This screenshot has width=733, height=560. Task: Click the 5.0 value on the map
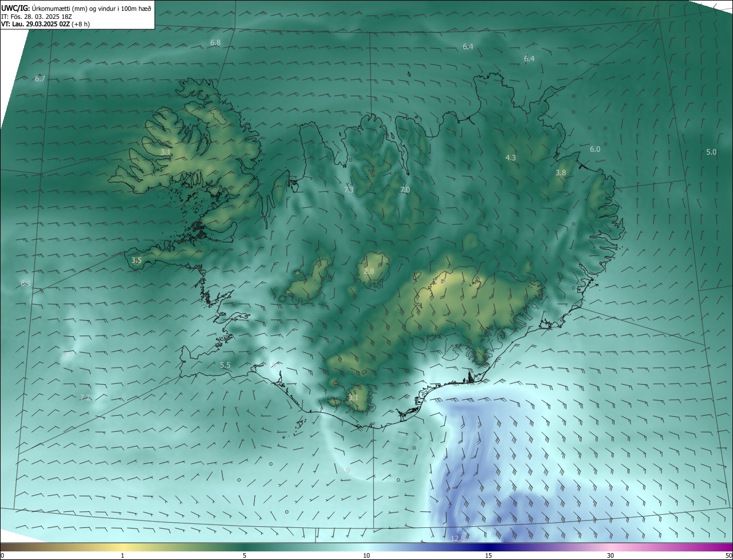(711, 152)
